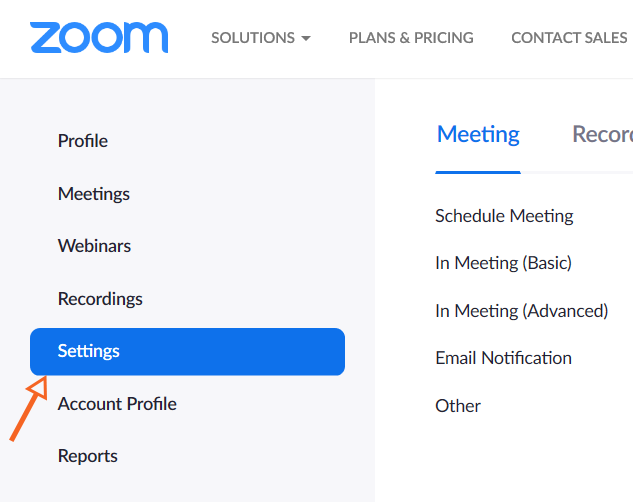Open Profile in the sidebar

point(83,141)
